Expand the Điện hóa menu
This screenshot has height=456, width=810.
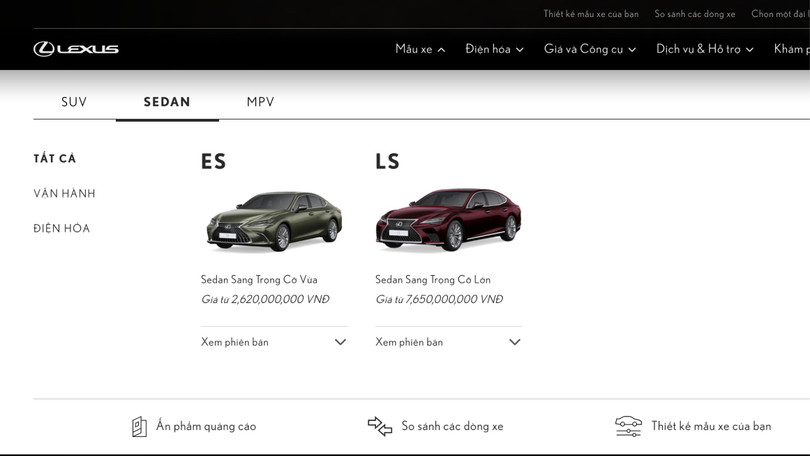tap(494, 49)
